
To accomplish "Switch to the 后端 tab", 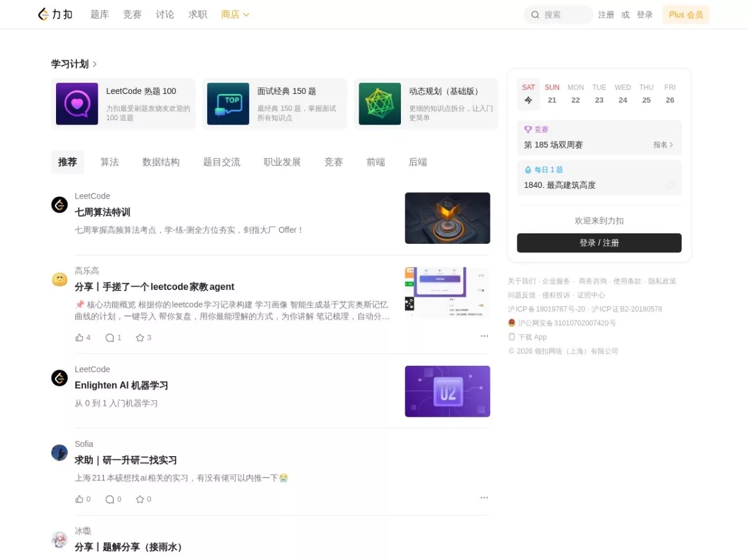I will (x=418, y=162).
